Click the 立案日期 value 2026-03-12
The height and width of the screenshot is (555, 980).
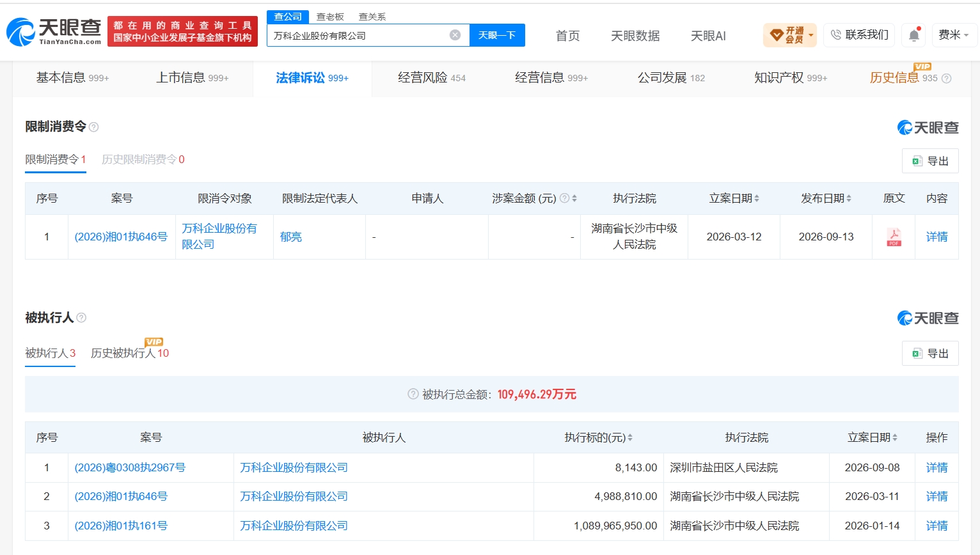click(734, 237)
